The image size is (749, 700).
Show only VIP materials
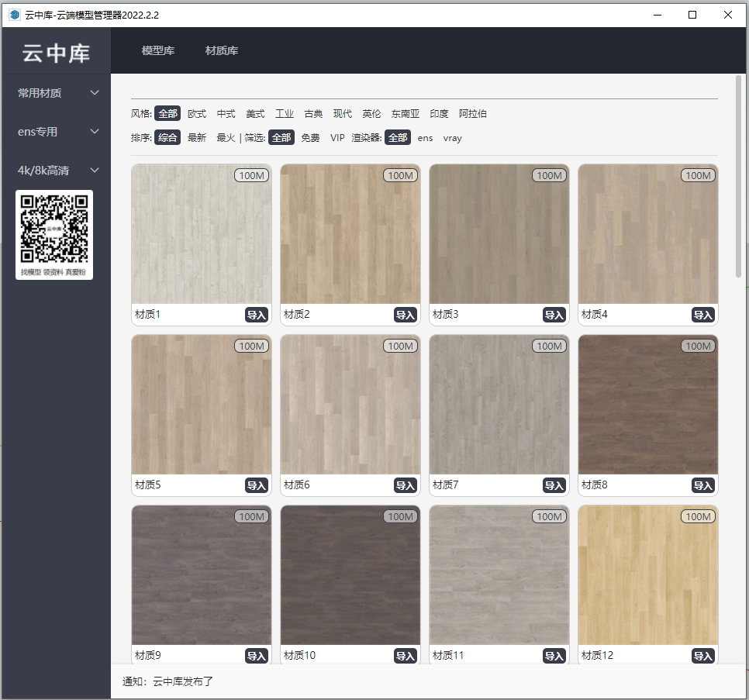click(337, 138)
